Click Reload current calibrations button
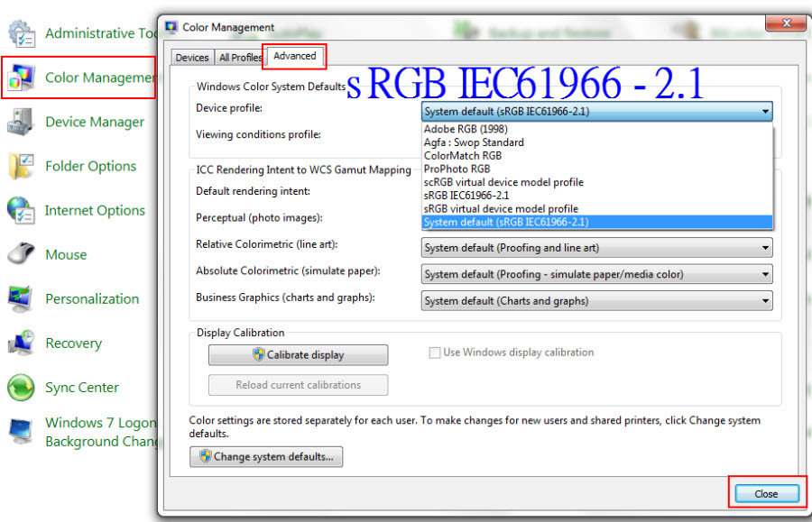812x522 pixels. pos(299,385)
